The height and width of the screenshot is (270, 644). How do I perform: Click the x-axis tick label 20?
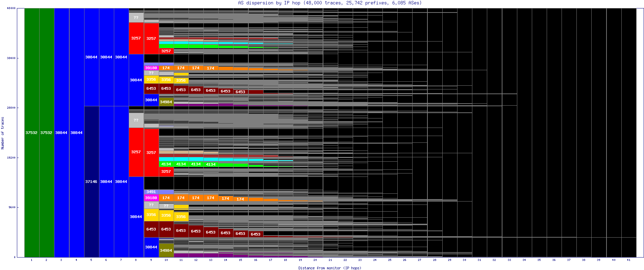coord(315,260)
